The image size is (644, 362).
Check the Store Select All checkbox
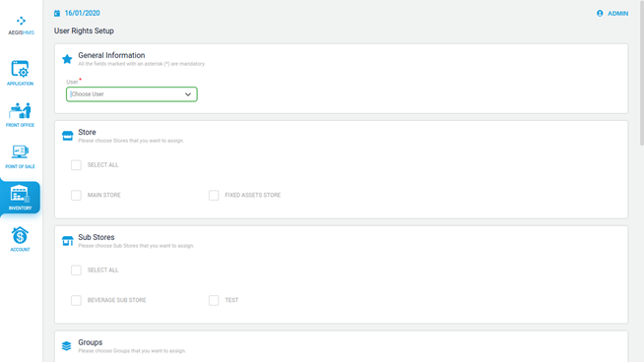click(x=76, y=165)
